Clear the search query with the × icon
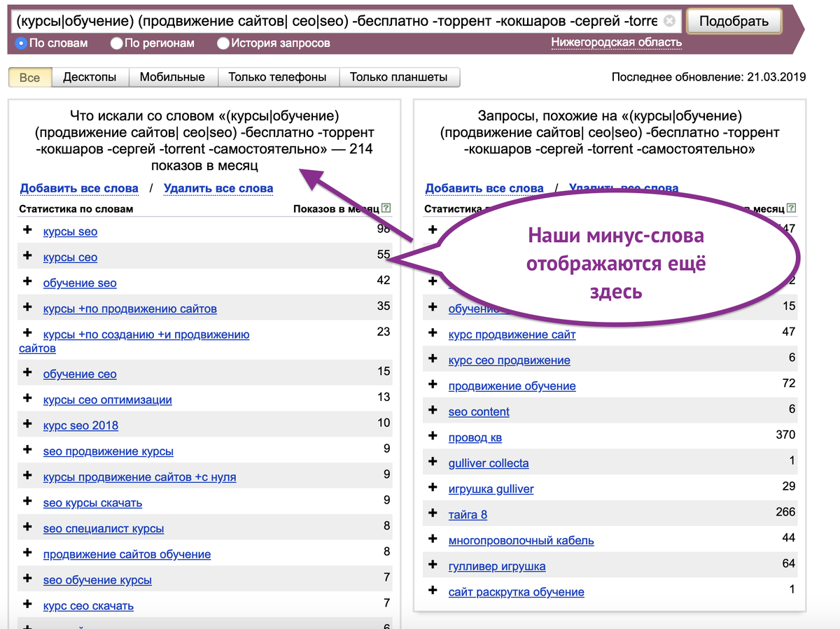The image size is (840, 629). coord(668,21)
